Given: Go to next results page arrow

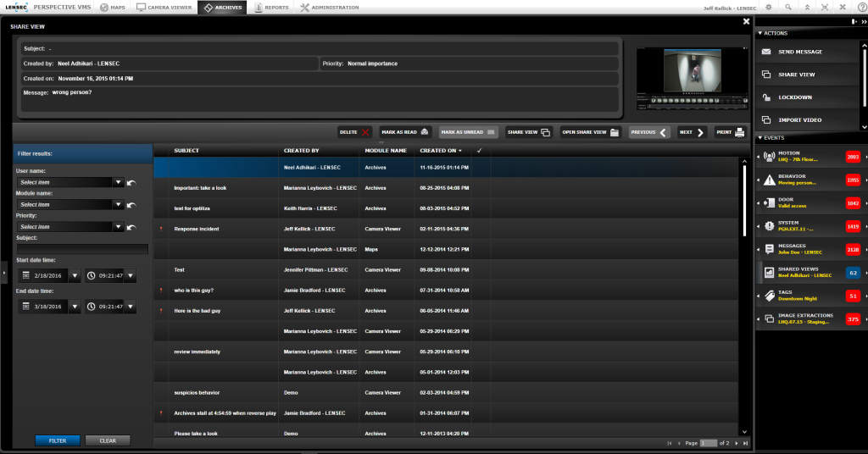Looking at the screenshot, I should pos(737,443).
